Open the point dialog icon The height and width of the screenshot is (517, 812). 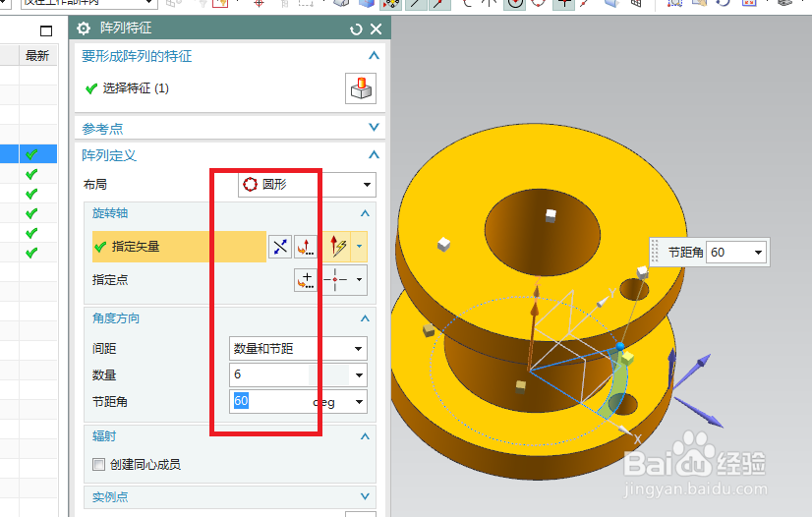[306, 280]
